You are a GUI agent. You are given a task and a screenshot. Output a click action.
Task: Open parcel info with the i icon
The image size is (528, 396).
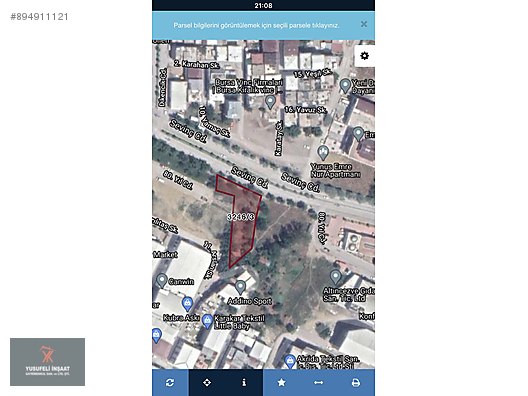pos(244,383)
